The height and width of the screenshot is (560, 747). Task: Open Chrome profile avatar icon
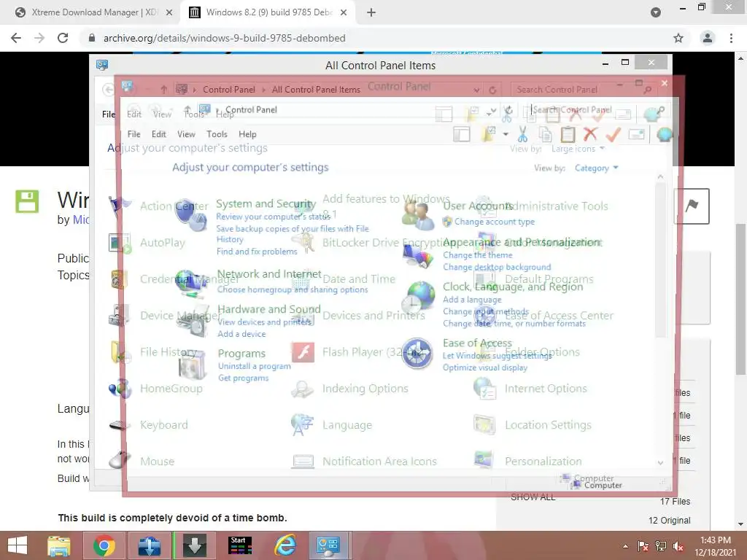[708, 38]
